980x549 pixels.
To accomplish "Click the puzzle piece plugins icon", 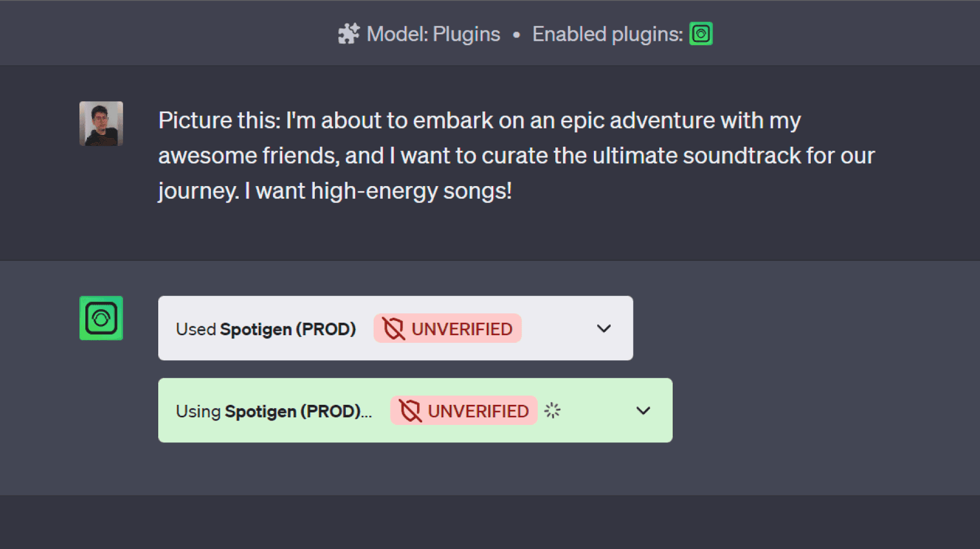I will pos(349,34).
